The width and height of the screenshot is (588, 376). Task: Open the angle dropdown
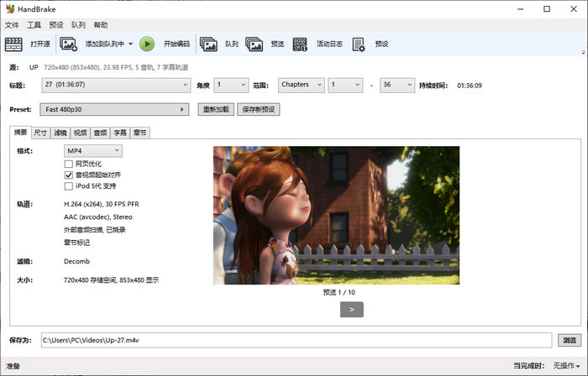[x=231, y=85]
